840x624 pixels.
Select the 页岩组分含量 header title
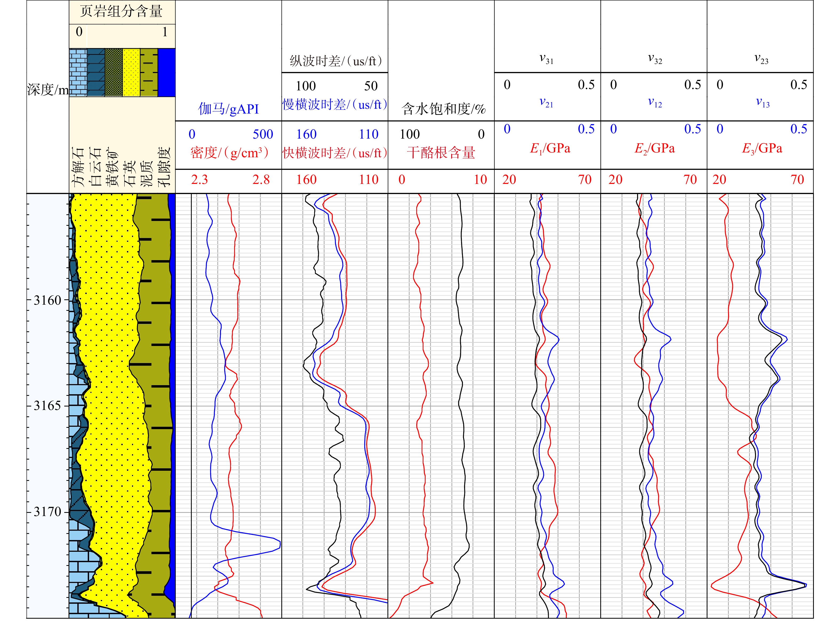121,11
